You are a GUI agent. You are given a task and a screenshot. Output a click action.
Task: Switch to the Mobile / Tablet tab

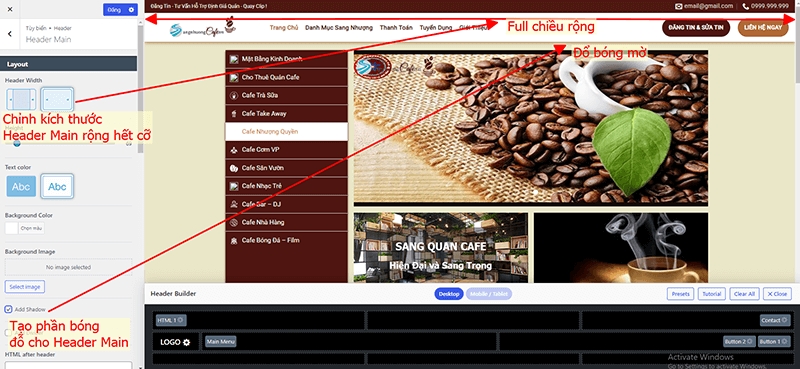pos(489,294)
